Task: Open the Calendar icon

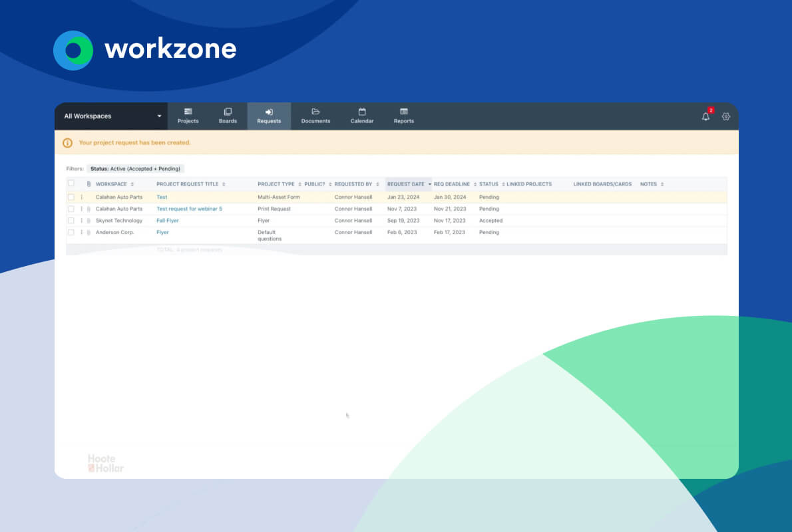Action: (361, 112)
